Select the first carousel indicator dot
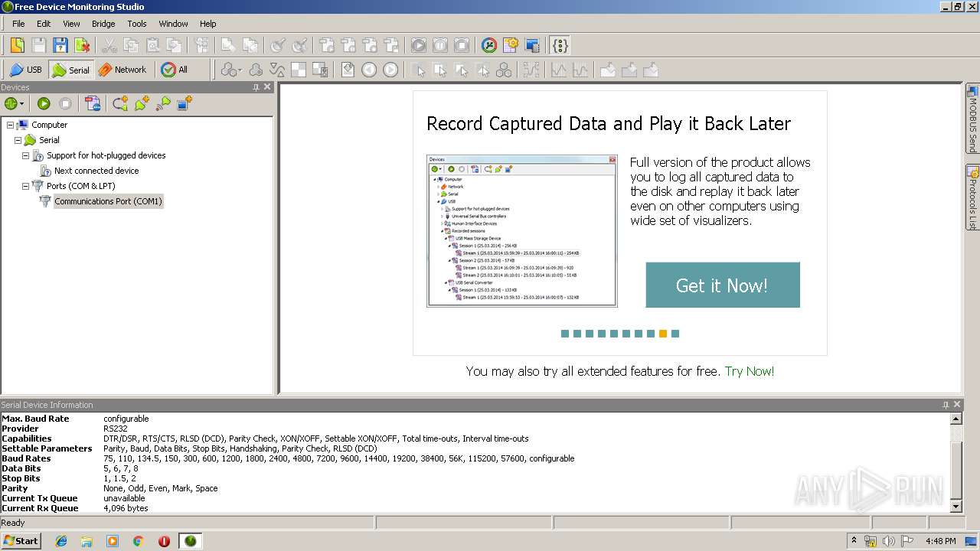The width and height of the screenshot is (980, 551). 565,334
